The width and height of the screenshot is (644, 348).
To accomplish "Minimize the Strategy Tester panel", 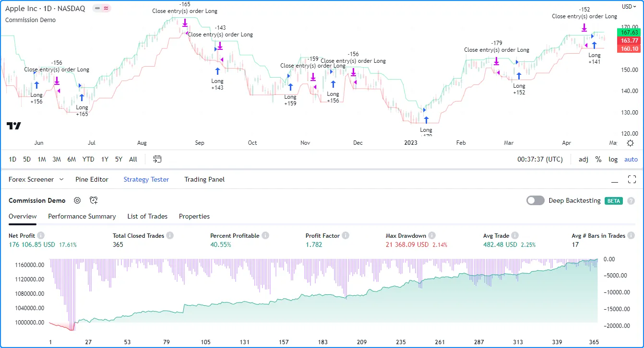I will [x=615, y=180].
